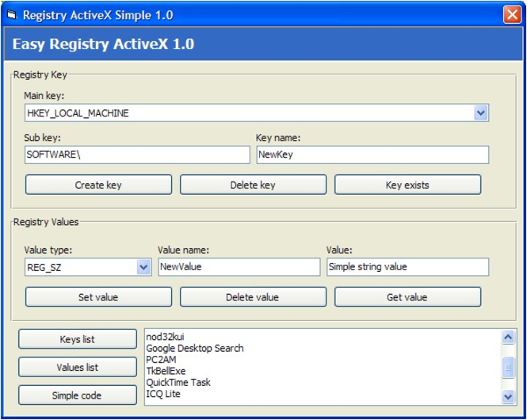Select Google Desktop Search entry
Viewport: 527px width, 420px height.
click(x=195, y=348)
